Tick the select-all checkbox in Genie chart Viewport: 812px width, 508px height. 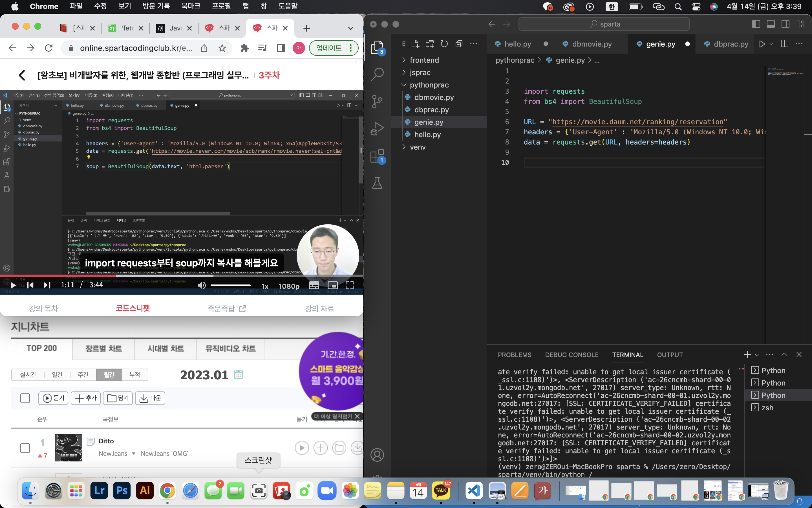tap(25, 398)
